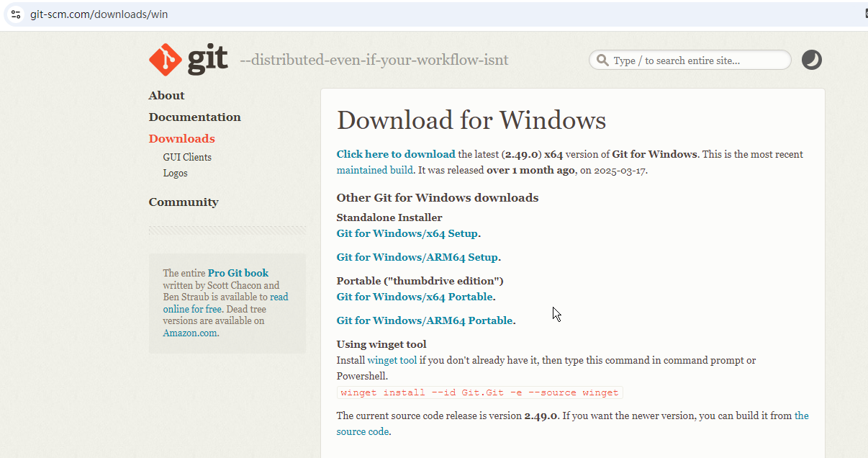Click 'Other Git for Windows downloads' heading

(438, 197)
